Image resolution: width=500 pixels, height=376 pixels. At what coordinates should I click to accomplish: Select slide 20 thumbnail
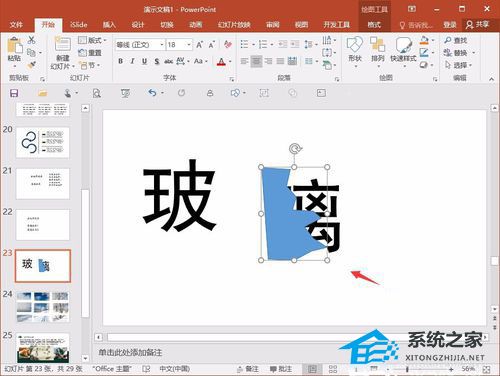pyautogui.click(x=43, y=142)
